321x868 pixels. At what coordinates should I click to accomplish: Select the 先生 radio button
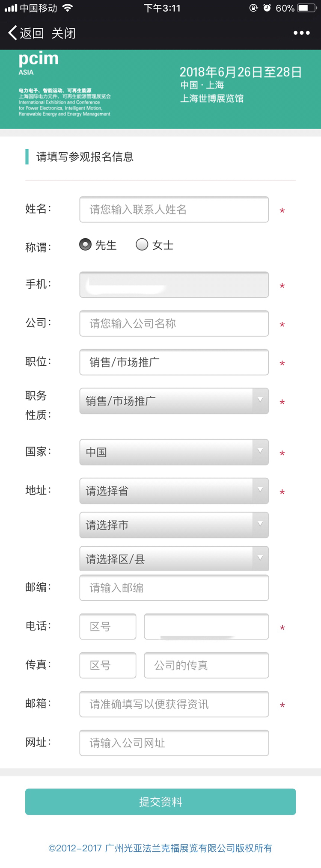pyautogui.click(x=86, y=245)
